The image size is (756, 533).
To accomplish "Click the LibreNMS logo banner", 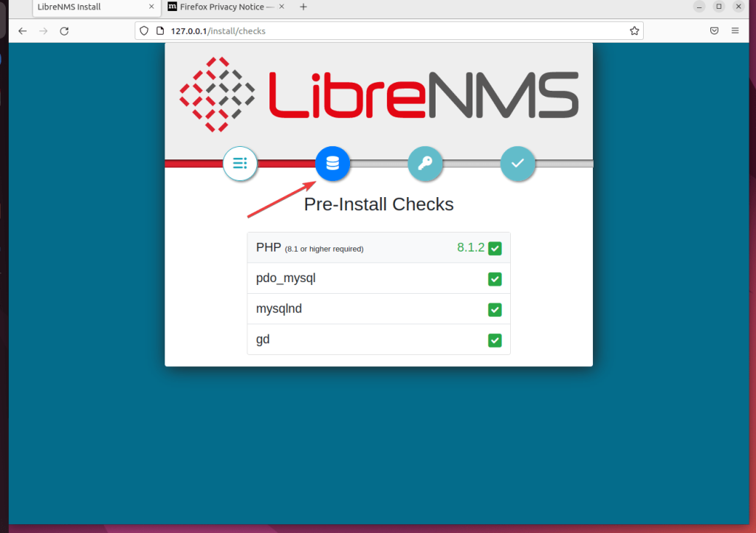I will point(379,95).
